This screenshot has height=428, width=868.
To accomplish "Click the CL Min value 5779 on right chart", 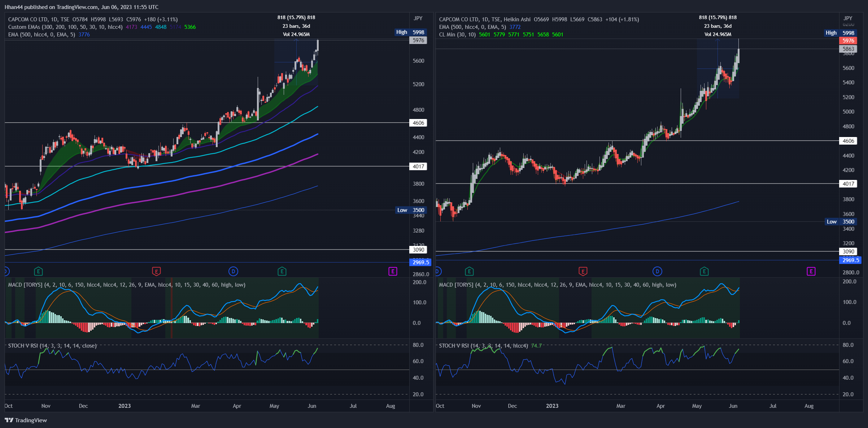I will (499, 35).
